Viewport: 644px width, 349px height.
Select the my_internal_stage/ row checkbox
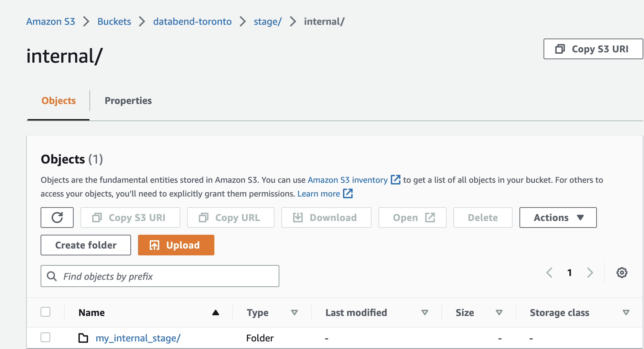click(45, 337)
